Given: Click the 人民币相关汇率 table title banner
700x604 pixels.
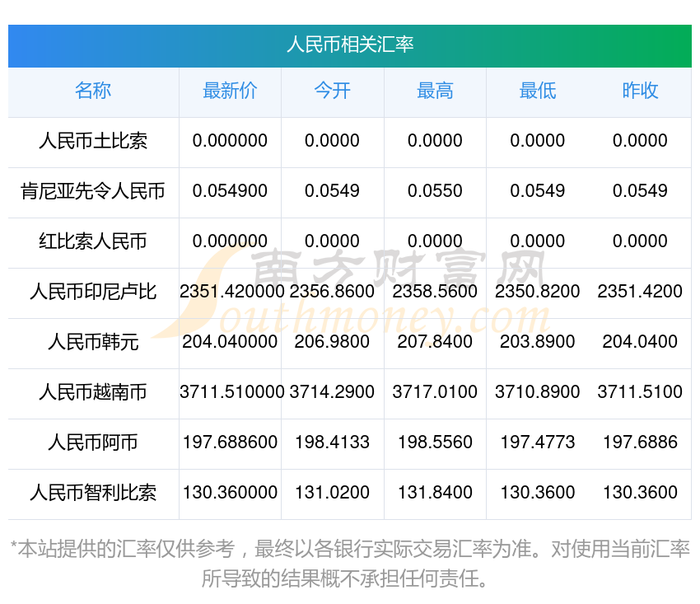Looking at the screenshot, I should (x=349, y=44).
